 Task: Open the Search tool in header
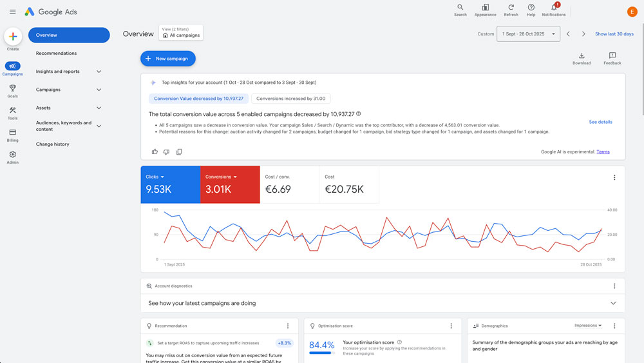pyautogui.click(x=460, y=10)
